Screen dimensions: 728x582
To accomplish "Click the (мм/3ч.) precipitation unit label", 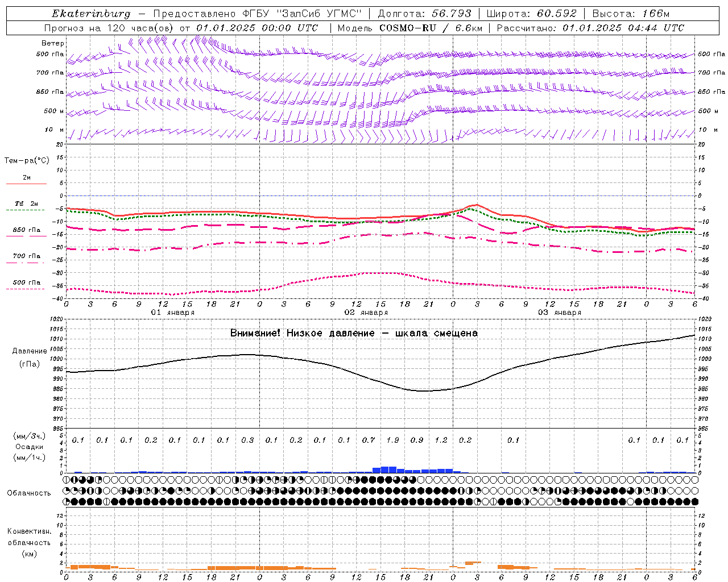I will [x=30, y=436].
